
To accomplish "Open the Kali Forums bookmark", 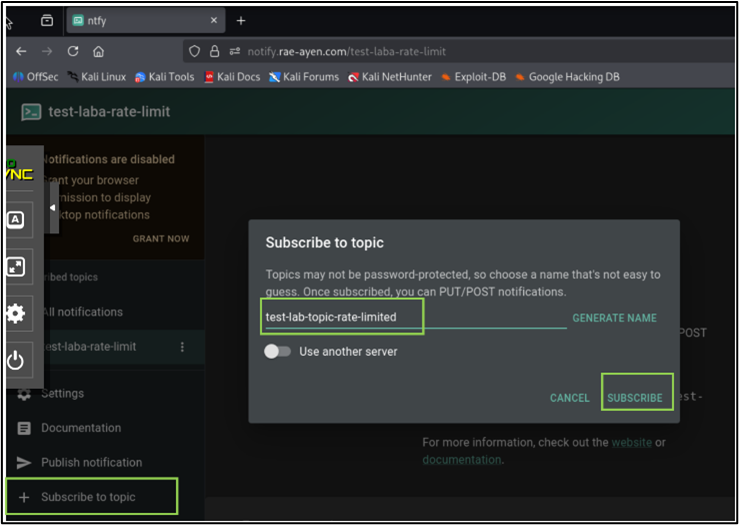I will point(304,77).
